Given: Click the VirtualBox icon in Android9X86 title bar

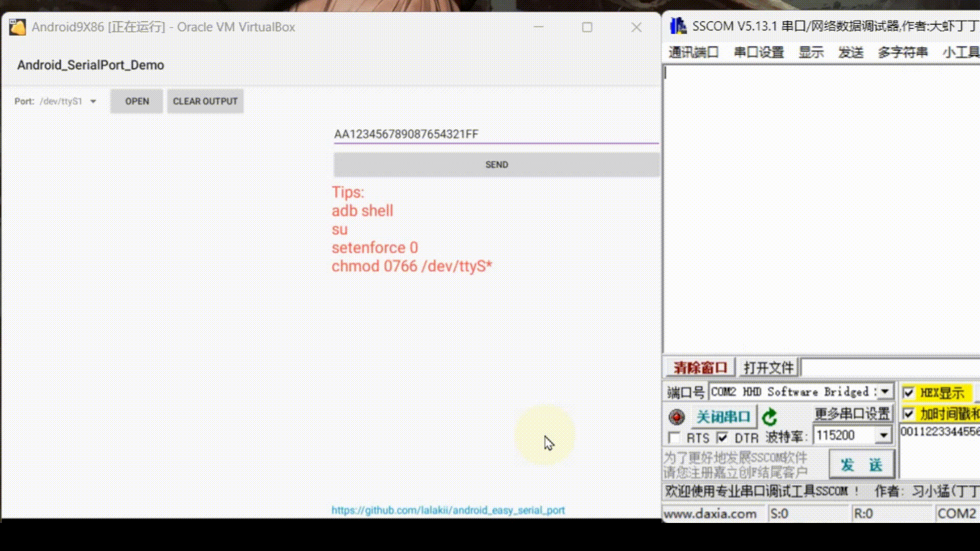Looking at the screenshot, I should pyautogui.click(x=17, y=27).
